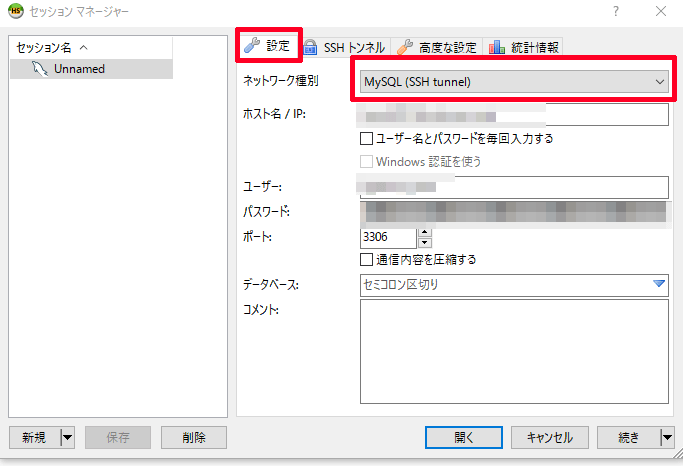Focus the ユーザー input field
The height and width of the screenshot is (466, 683).
pyautogui.click(x=514, y=187)
